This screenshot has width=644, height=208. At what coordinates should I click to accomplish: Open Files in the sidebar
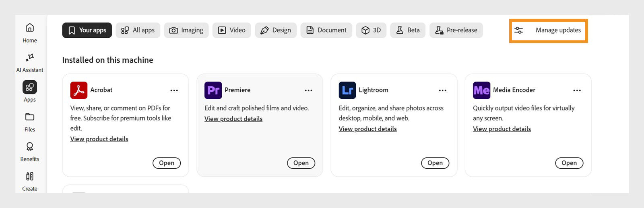29,122
